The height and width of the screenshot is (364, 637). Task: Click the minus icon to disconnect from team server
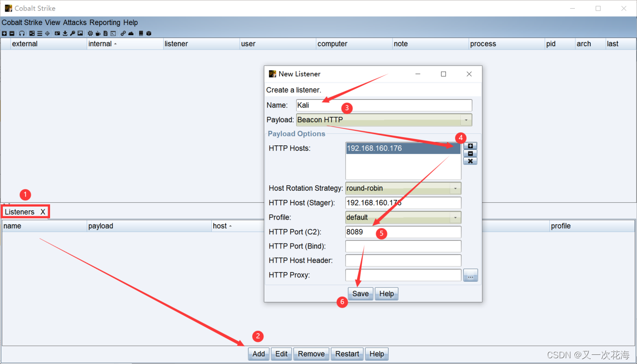click(x=12, y=34)
